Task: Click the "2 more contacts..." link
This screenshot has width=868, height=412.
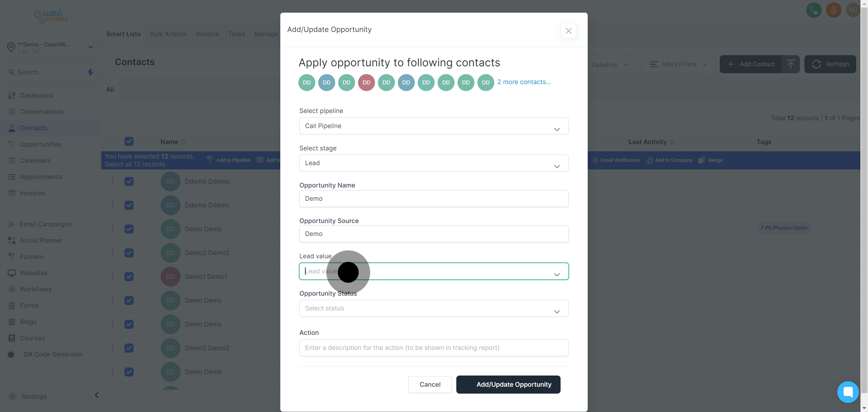Action: coord(524,82)
